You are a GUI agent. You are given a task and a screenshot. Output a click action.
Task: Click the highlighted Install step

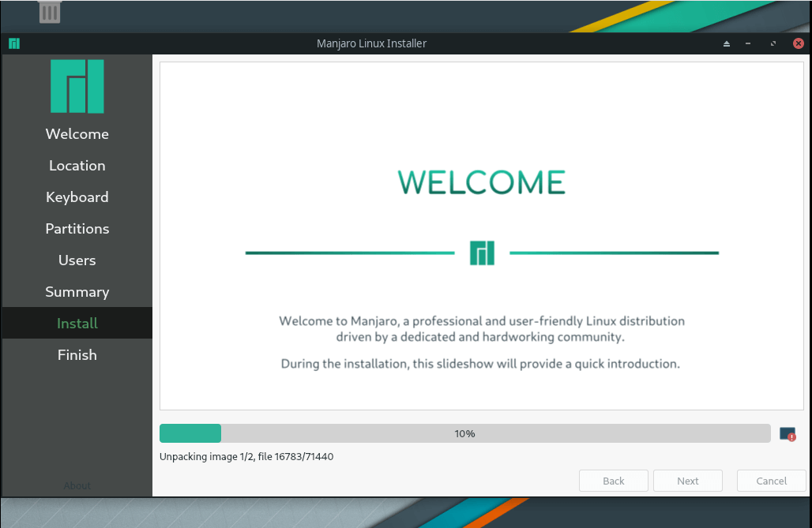pyautogui.click(x=77, y=324)
